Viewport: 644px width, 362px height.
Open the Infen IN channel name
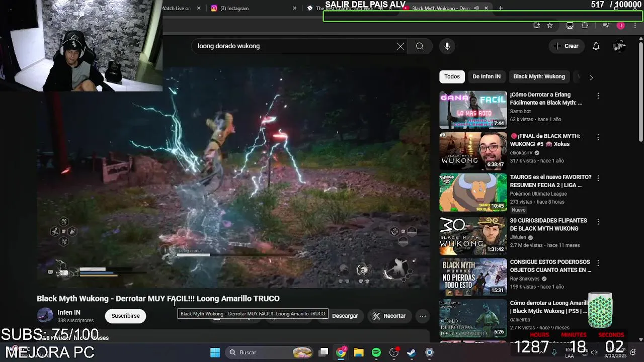click(69, 312)
